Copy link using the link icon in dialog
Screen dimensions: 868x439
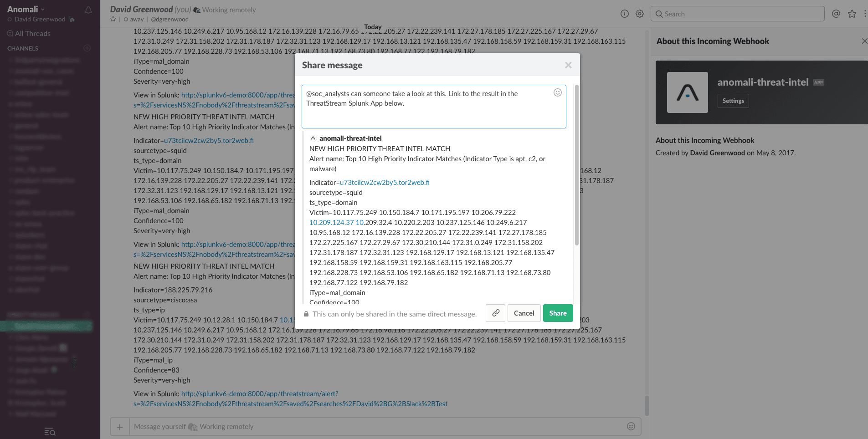pyautogui.click(x=495, y=313)
